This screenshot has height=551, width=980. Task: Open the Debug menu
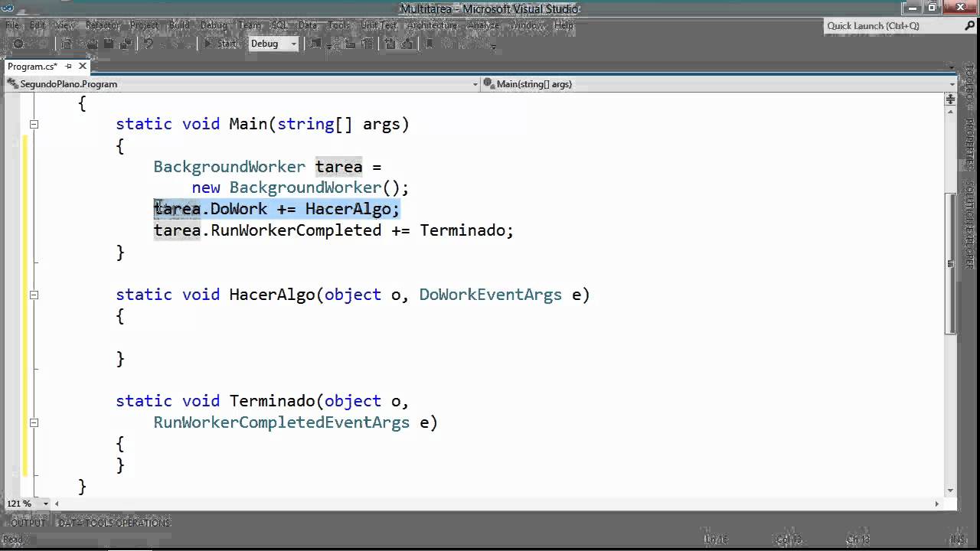(214, 25)
